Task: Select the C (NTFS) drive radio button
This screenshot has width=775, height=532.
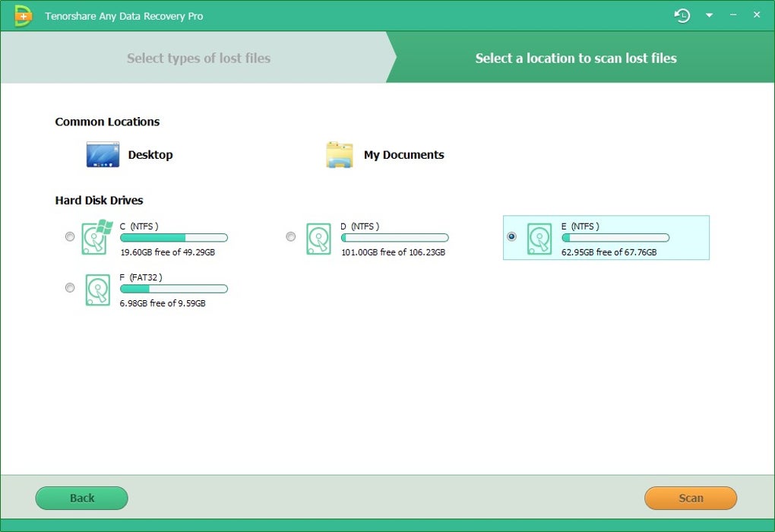Action: click(70, 236)
